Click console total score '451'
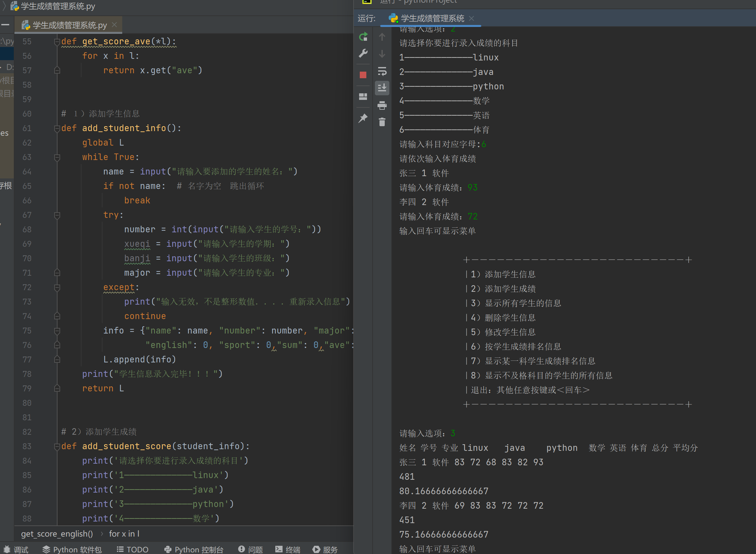This screenshot has height=554, width=756. click(407, 520)
